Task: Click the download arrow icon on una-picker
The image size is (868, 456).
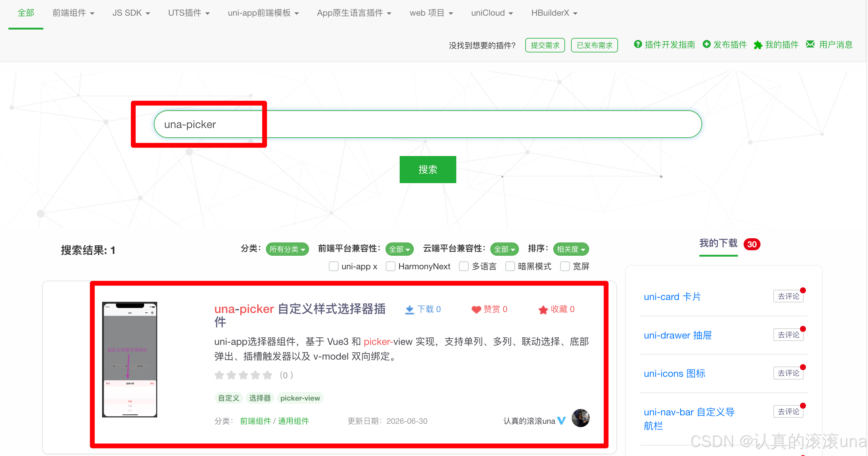Action: click(409, 309)
